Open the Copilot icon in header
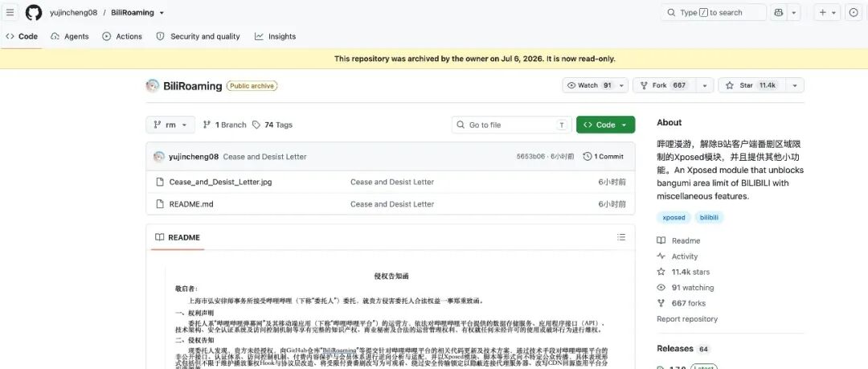The image size is (868, 369). pos(778,12)
